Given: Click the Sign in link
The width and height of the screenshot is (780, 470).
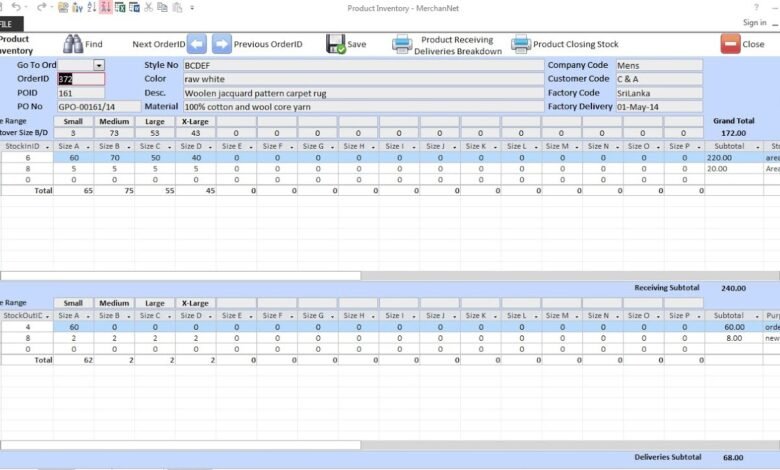Looking at the screenshot, I should pos(754,22).
